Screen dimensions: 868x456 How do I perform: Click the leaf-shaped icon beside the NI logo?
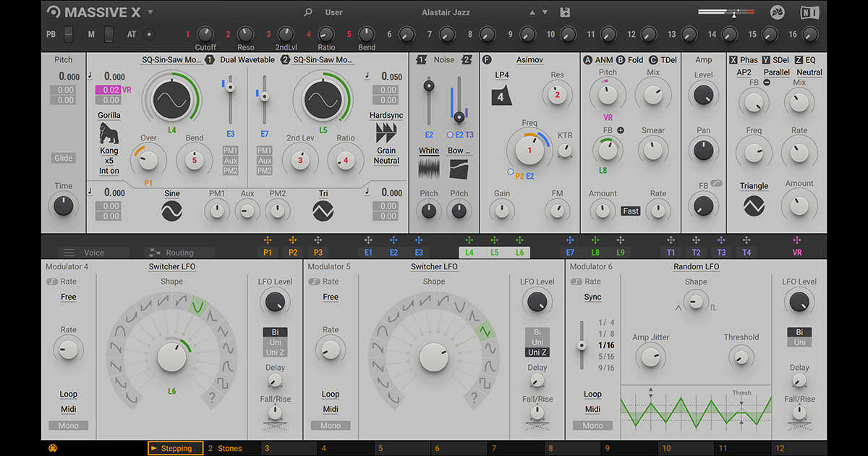tap(778, 12)
